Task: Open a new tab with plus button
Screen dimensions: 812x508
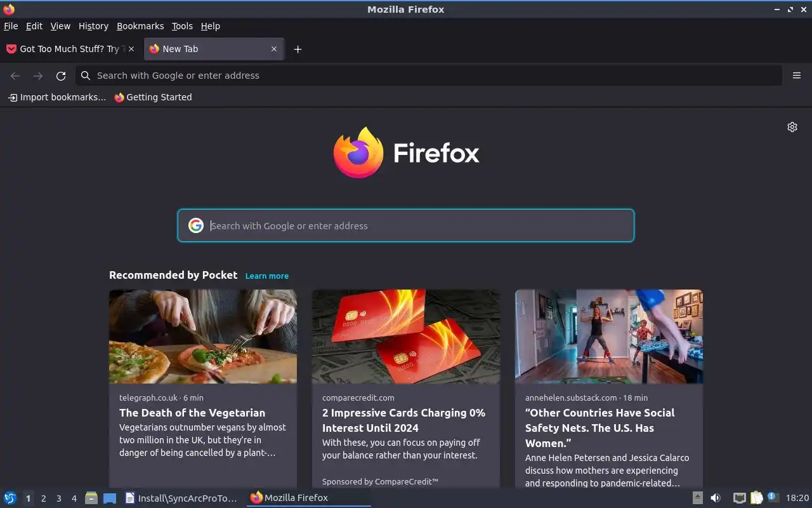Action: tap(298, 49)
